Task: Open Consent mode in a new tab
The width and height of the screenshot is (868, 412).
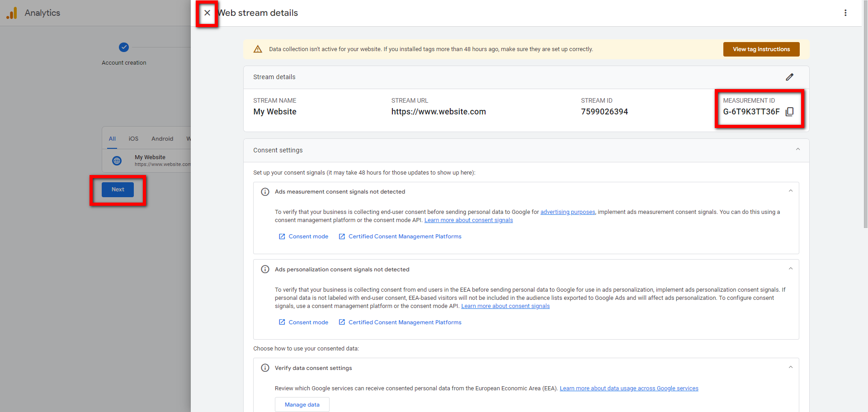Action: [309, 236]
